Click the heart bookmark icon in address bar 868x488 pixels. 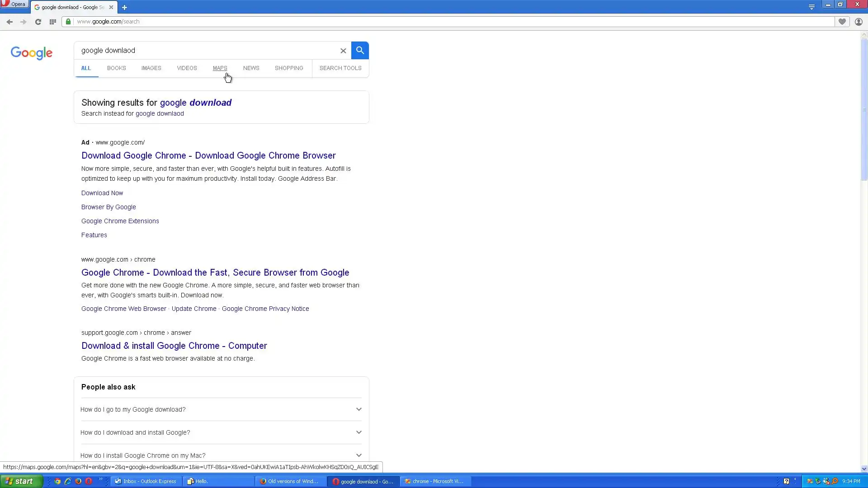point(842,22)
